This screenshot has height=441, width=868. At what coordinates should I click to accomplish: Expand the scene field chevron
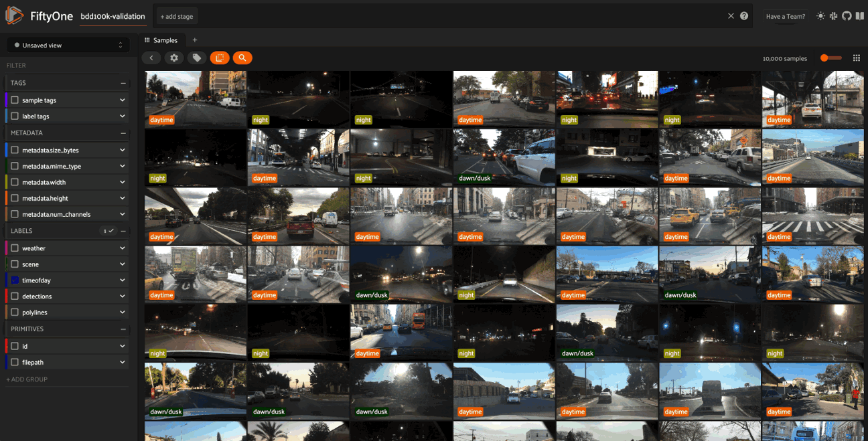(123, 264)
